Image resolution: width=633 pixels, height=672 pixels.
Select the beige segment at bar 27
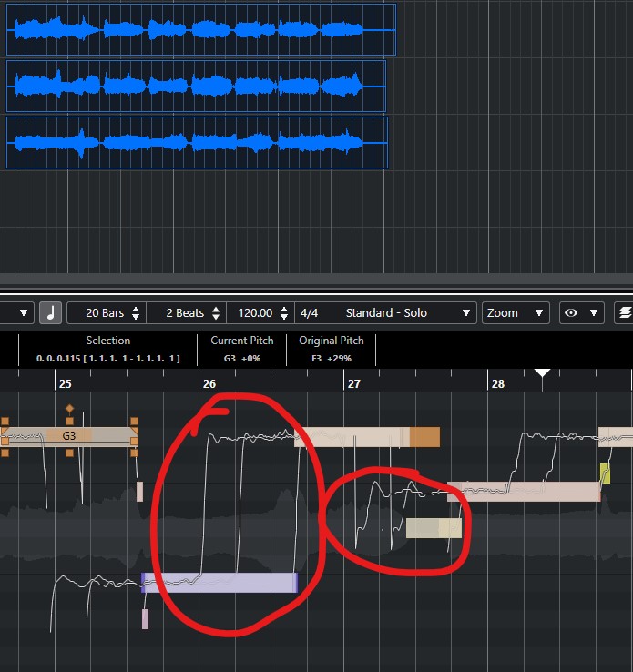(352, 437)
